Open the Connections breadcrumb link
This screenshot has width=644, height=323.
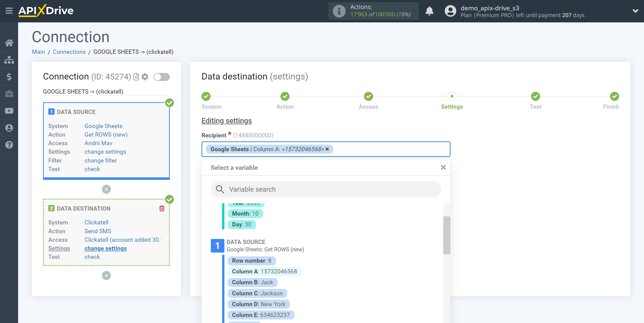click(x=69, y=52)
